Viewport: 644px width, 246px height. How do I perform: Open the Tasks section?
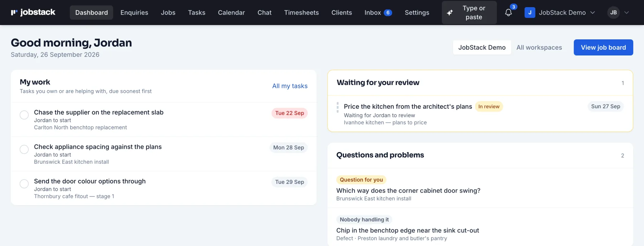pos(197,13)
